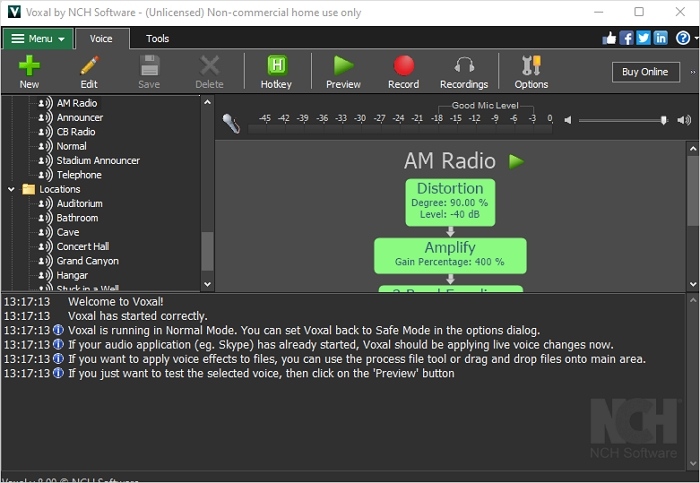700x483 pixels.
Task: Click the Facebook like thumbs-up icon
Action: pos(609,38)
